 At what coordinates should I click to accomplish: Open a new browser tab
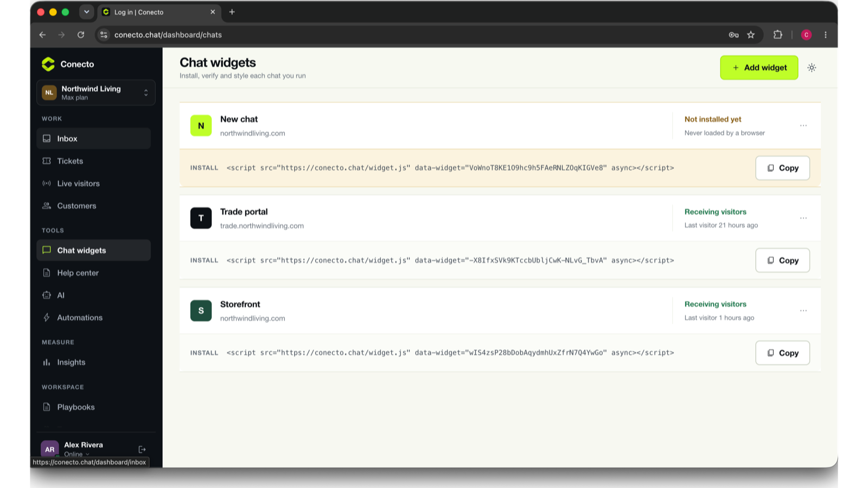pos(232,12)
